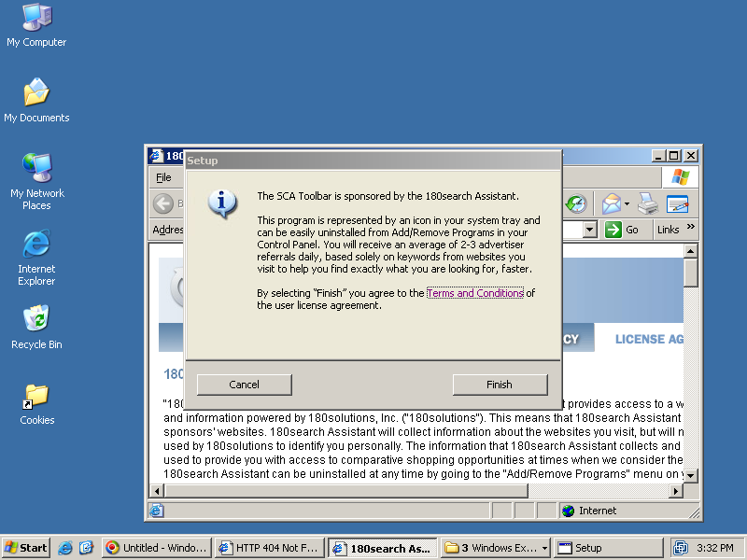
Task: Open the Mail button dropdown arrow
Action: coord(627,204)
